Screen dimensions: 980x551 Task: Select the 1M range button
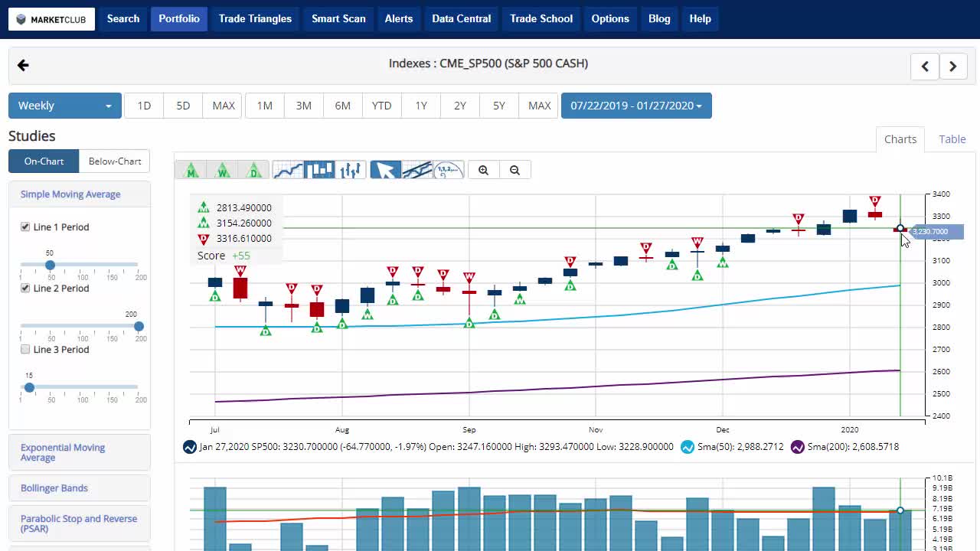pyautogui.click(x=265, y=106)
